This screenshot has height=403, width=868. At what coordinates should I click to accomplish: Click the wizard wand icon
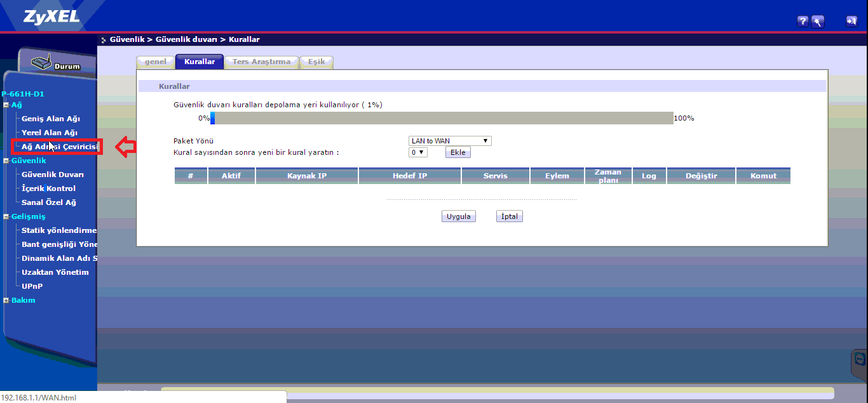818,22
